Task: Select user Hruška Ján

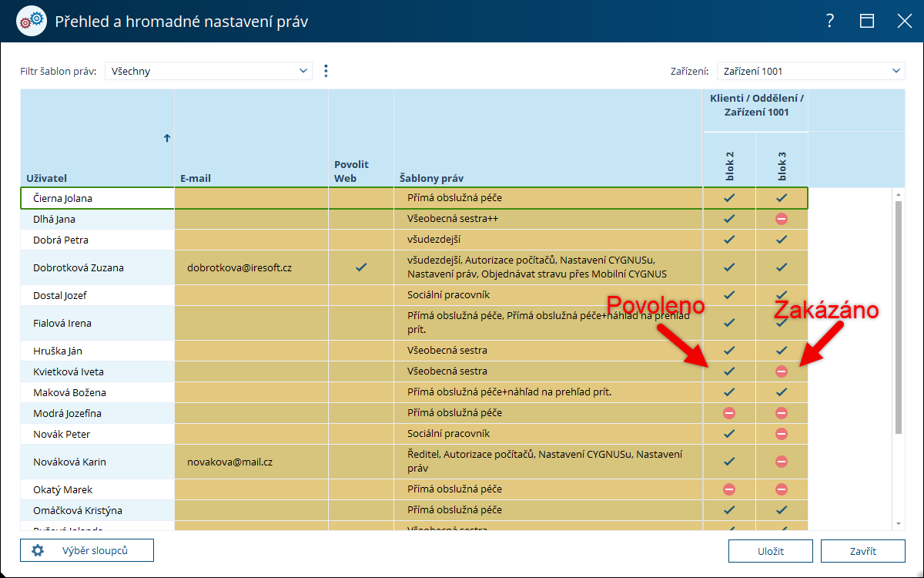Action: coord(58,351)
